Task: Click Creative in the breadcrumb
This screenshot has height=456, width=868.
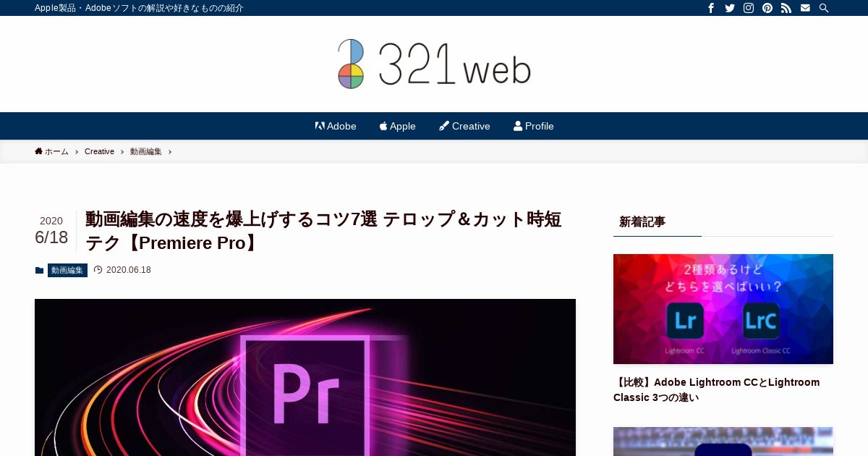Action: pyautogui.click(x=99, y=151)
